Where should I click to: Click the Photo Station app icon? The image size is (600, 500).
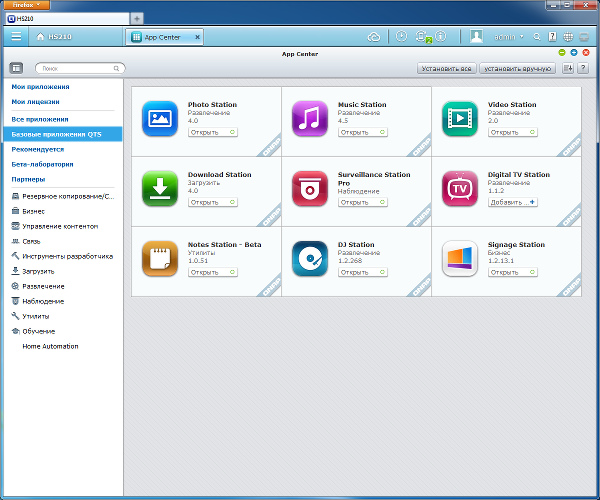coord(160,119)
